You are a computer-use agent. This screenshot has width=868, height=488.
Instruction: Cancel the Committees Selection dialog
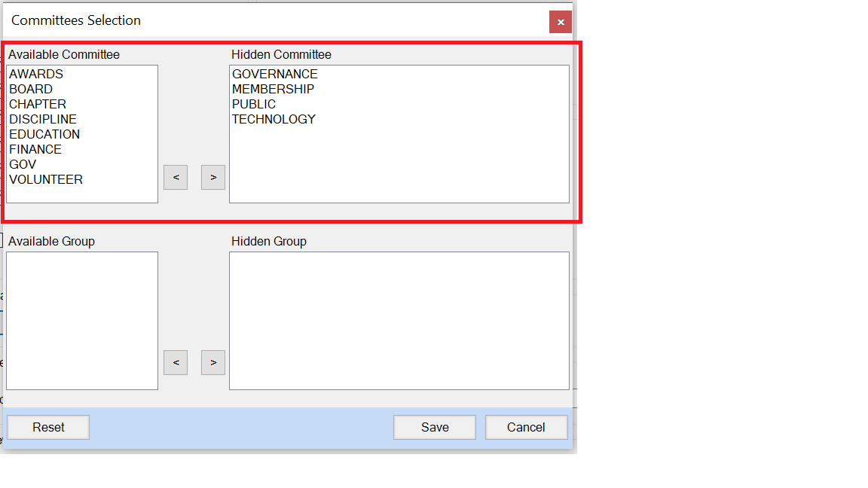[526, 427]
